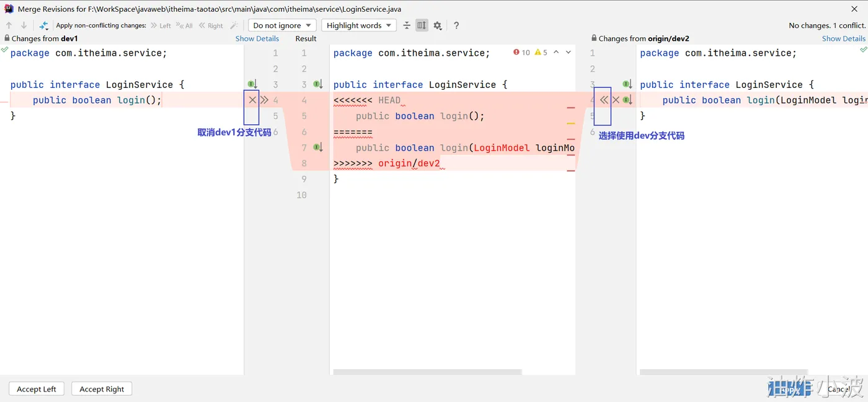
Task: Click the 'No changes. 1 conflict.' status
Action: pos(827,25)
